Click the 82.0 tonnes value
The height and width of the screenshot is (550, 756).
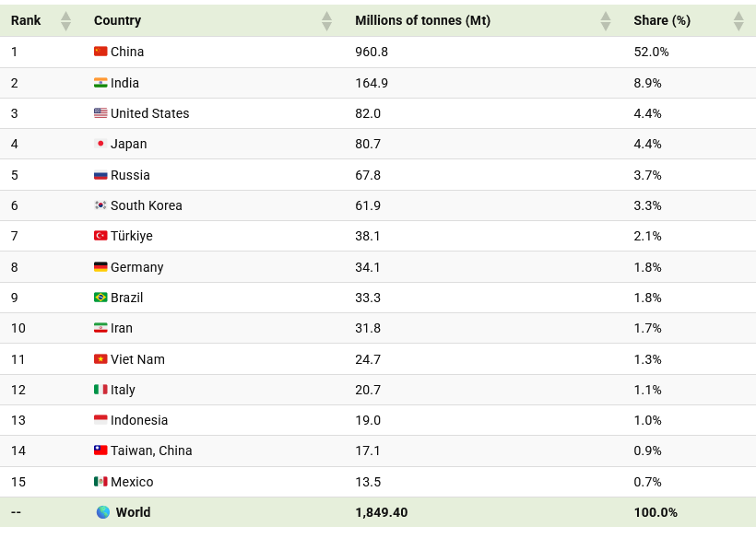pyautogui.click(x=368, y=113)
